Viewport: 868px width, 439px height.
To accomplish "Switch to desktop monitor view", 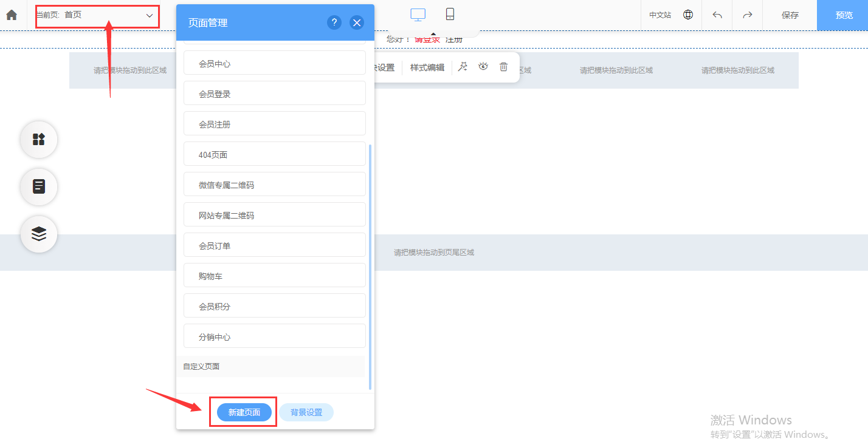I will pos(418,15).
